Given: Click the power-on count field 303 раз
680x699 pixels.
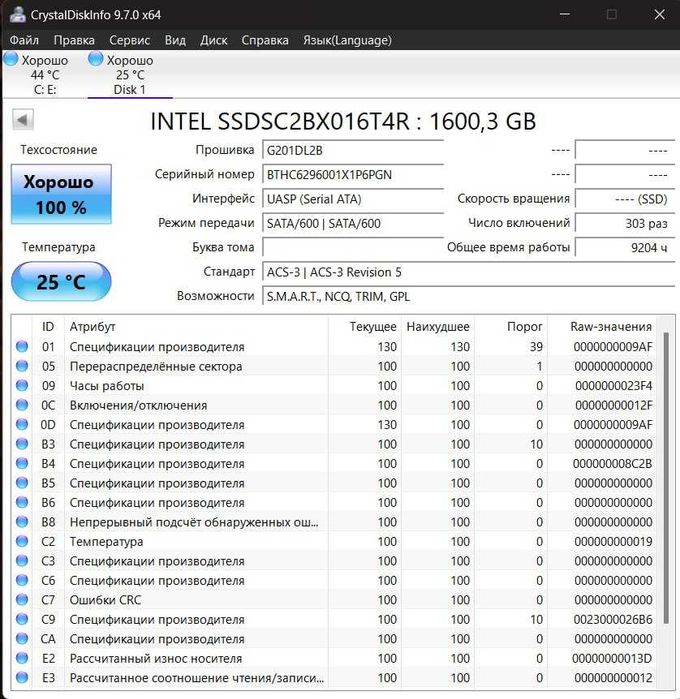Looking at the screenshot, I should coord(625,223).
